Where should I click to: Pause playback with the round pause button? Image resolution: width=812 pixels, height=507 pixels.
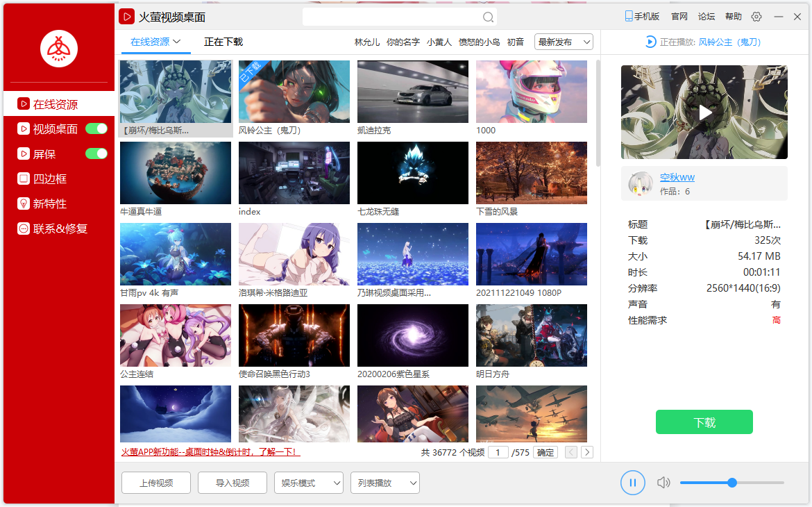tap(633, 483)
